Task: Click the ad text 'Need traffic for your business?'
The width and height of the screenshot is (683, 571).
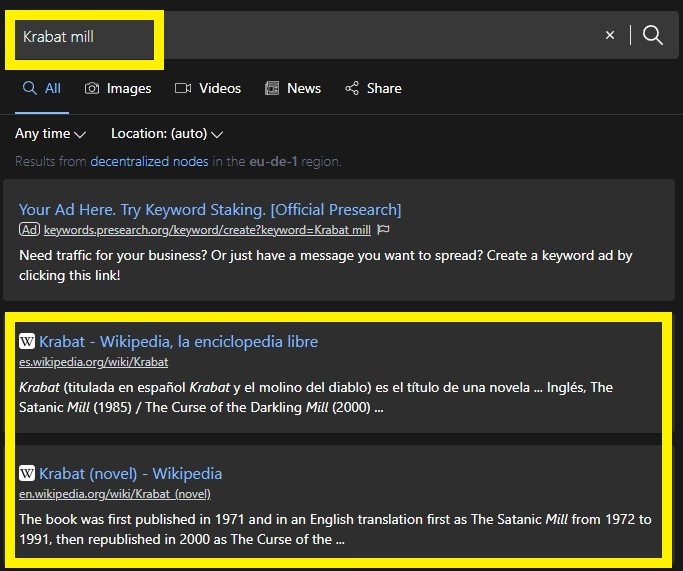Action: pyautogui.click(x=326, y=265)
